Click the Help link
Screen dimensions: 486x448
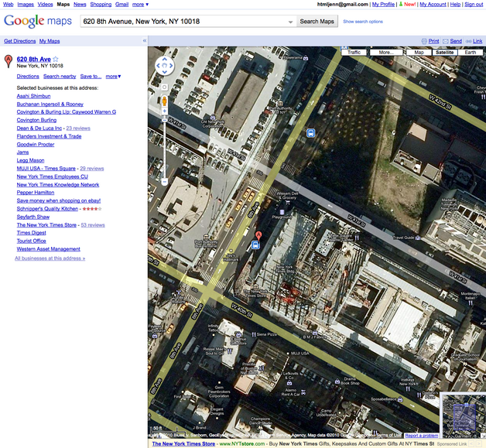click(x=455, y=5)
